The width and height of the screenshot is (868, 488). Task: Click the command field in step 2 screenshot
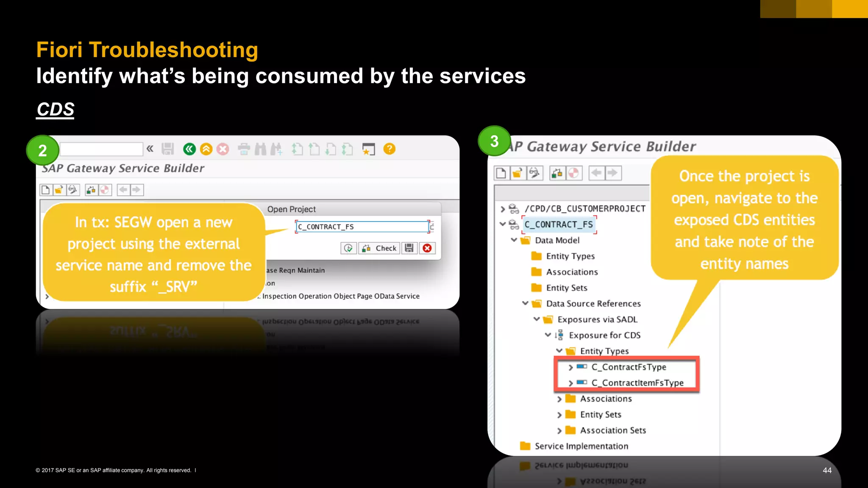(x=101, y=149)
